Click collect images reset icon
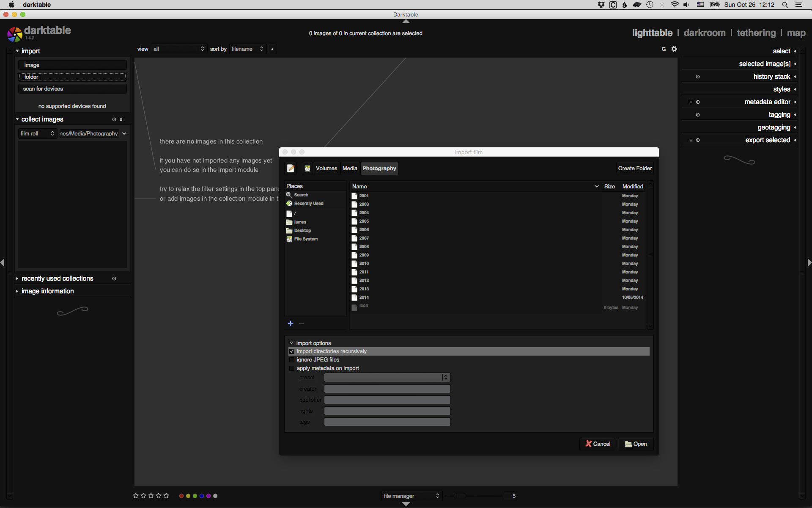 click(x=114, y=119)
